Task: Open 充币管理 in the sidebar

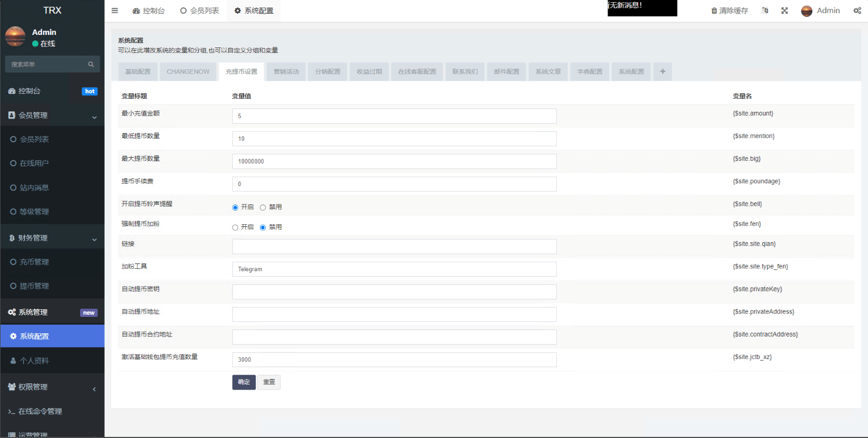Action: pyautogui.click(x=34, y=262)
